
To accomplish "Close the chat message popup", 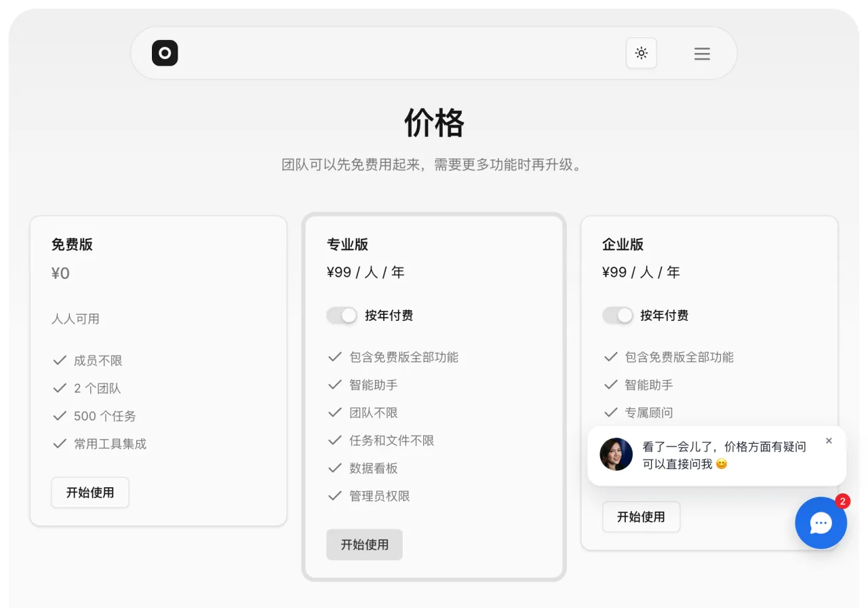I will coord(829,441).
